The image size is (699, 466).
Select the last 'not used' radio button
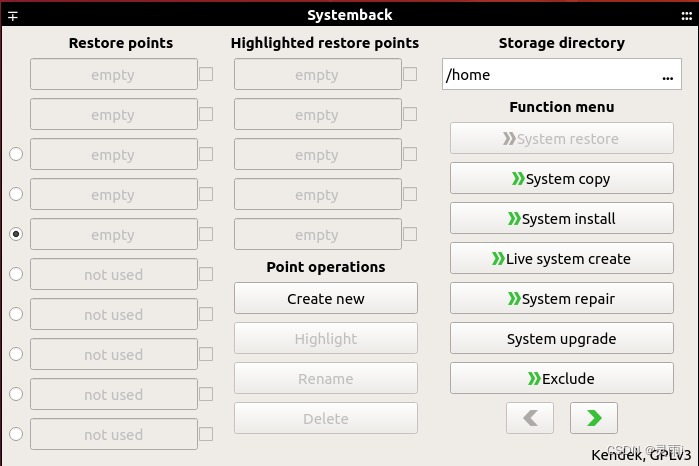[16, 434]
